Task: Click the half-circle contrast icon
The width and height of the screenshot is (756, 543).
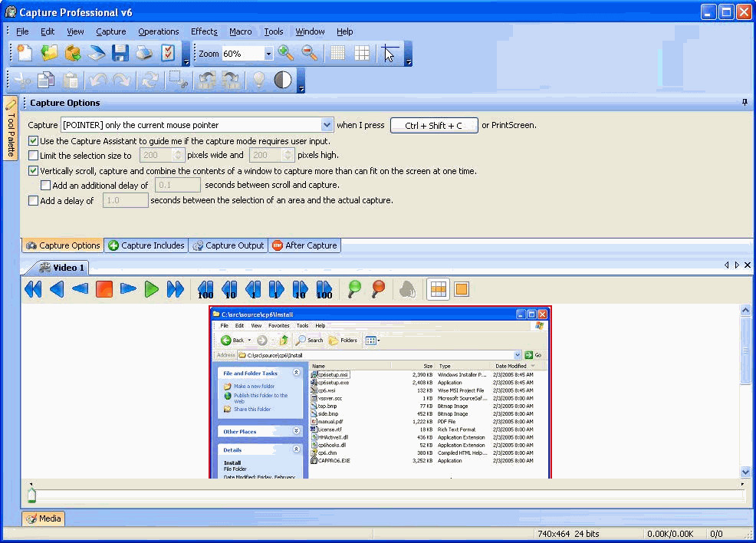Action: [x=283, y=80]
